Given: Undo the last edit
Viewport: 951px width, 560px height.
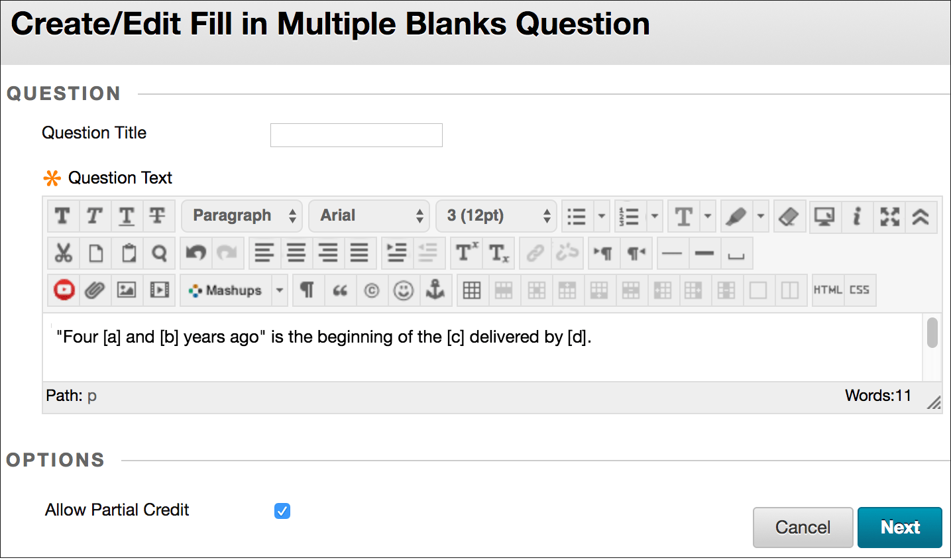Looking at the screenshot, I should click(x=196, y=252).
